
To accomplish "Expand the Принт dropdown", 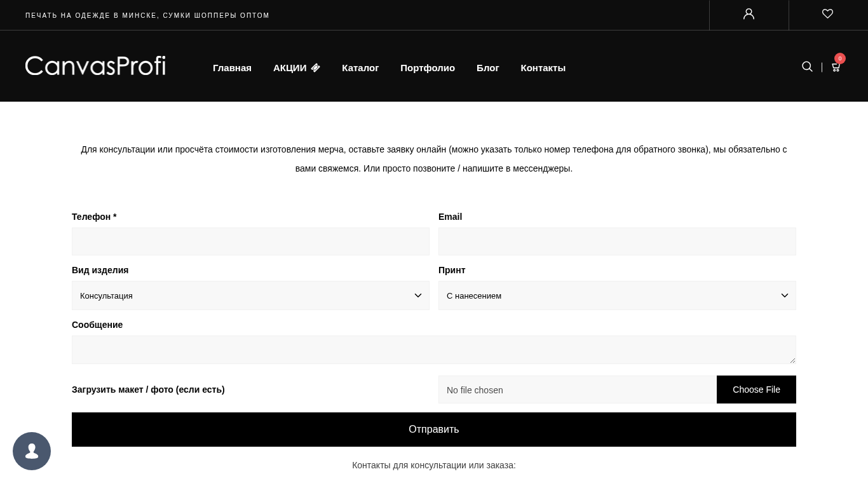I will pyautogui.click(x=617, y=295).
